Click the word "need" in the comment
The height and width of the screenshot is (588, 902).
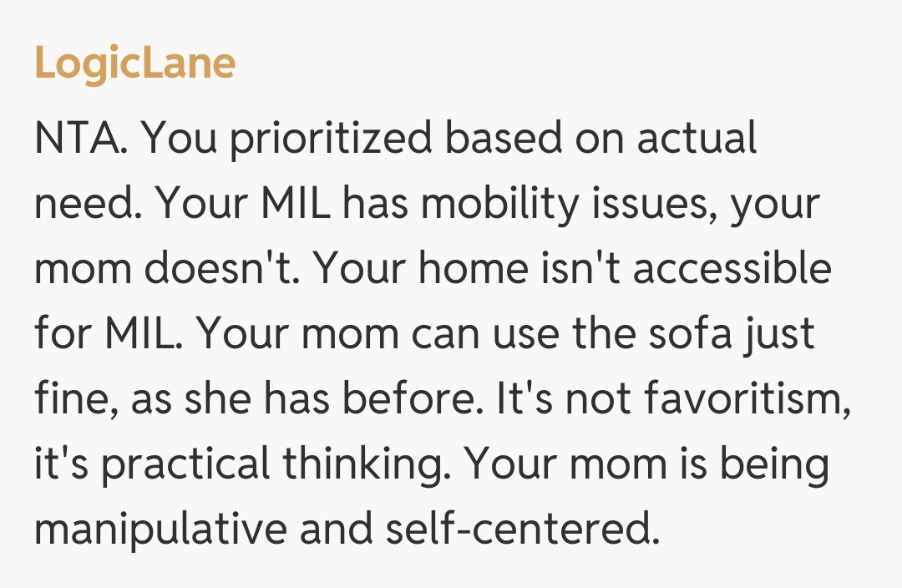84,205
